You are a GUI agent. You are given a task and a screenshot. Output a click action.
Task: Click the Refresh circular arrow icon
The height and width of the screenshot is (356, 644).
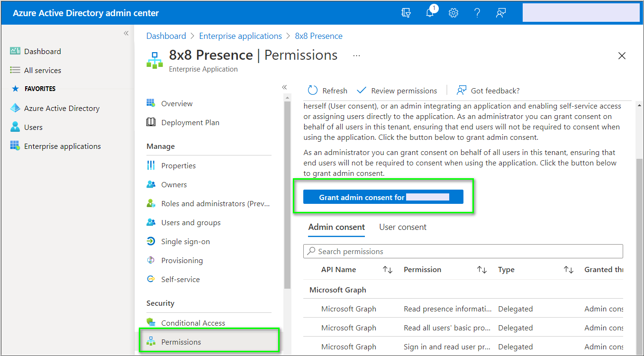coord(312,91)
